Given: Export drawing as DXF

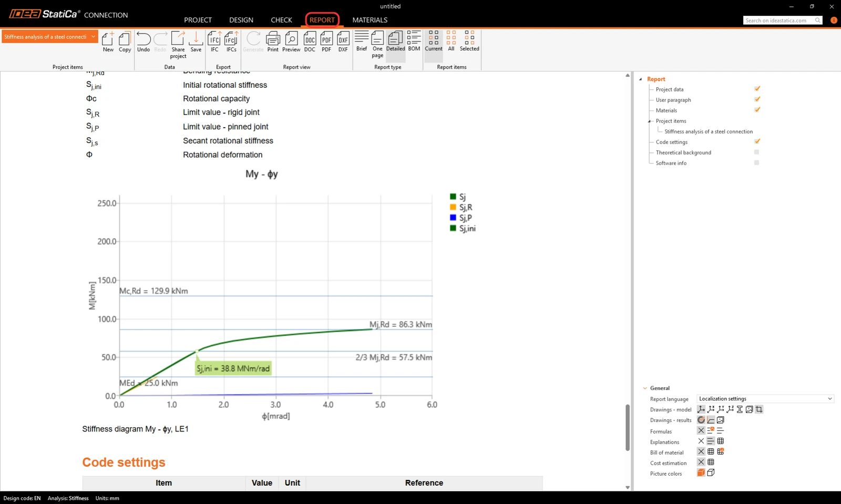Looking at the screenshot, I should [343, 42].
